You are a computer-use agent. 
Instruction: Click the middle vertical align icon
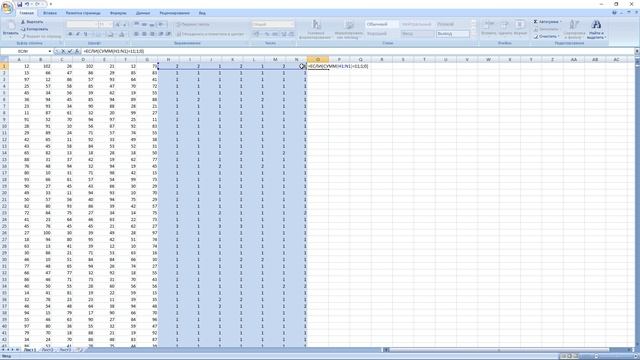point(144,24)
